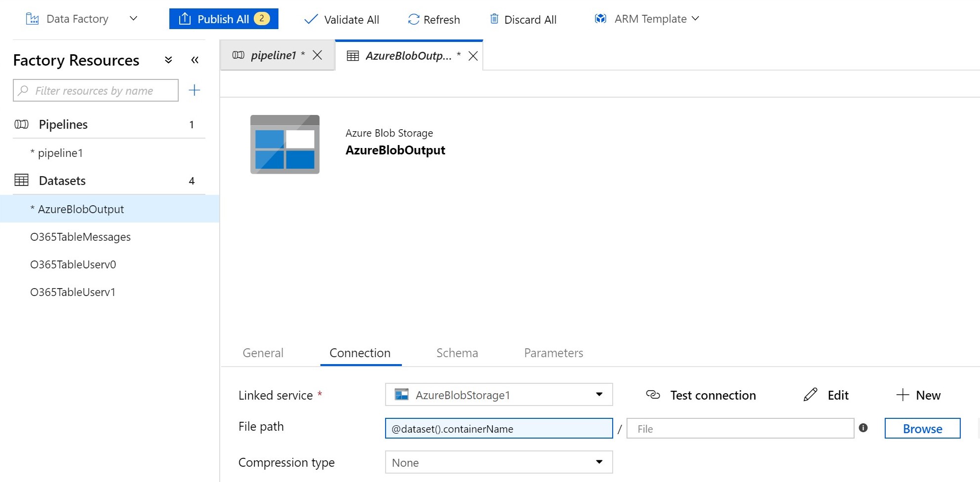The image size is (980, 482).
Task: Close the AzureBlobOutp... tab
Action: (x=473, y=56)
